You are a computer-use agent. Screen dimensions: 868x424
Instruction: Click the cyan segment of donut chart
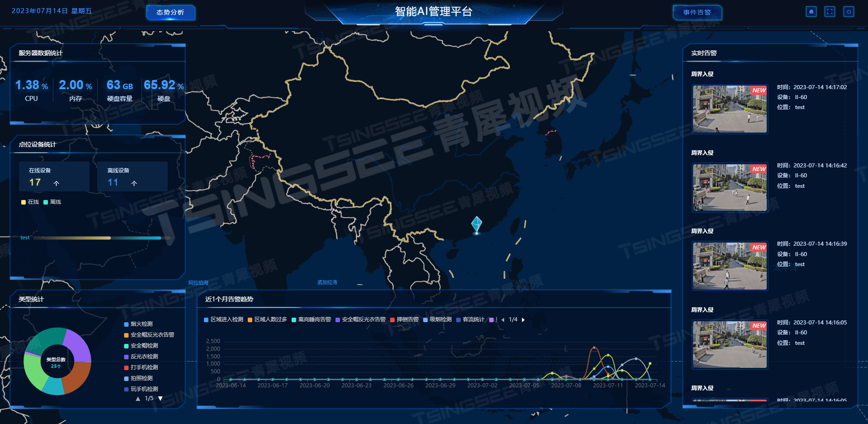point(54,386)
